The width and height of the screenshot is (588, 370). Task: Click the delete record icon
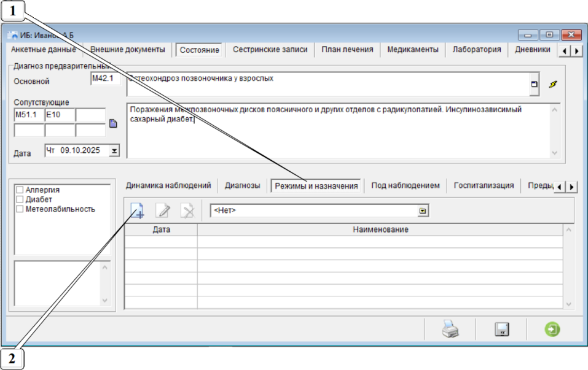click(x=187, y=211)
